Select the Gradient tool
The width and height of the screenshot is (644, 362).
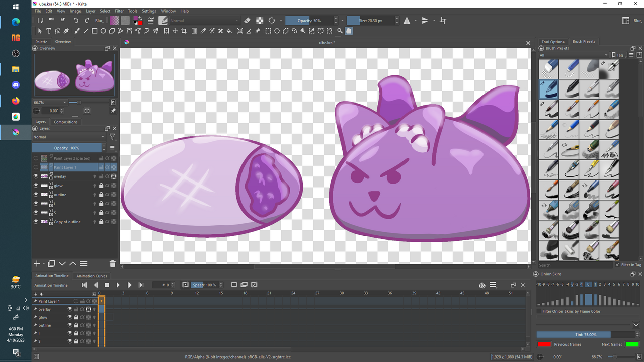(194, 31)
